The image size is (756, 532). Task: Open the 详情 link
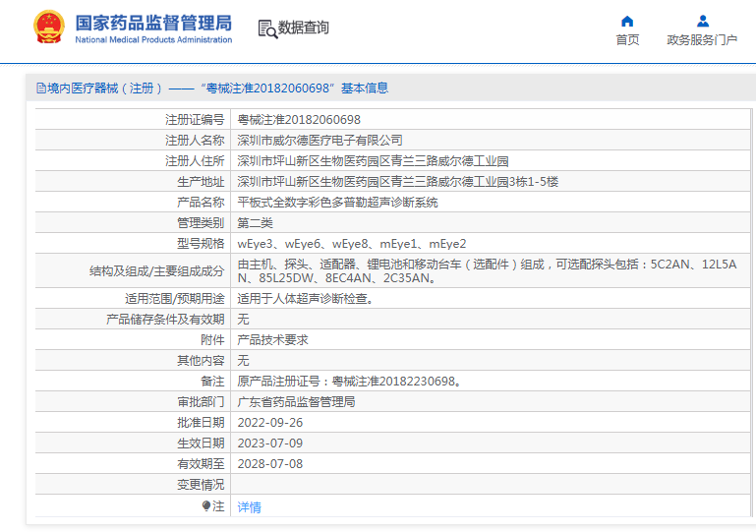(250, 507)
